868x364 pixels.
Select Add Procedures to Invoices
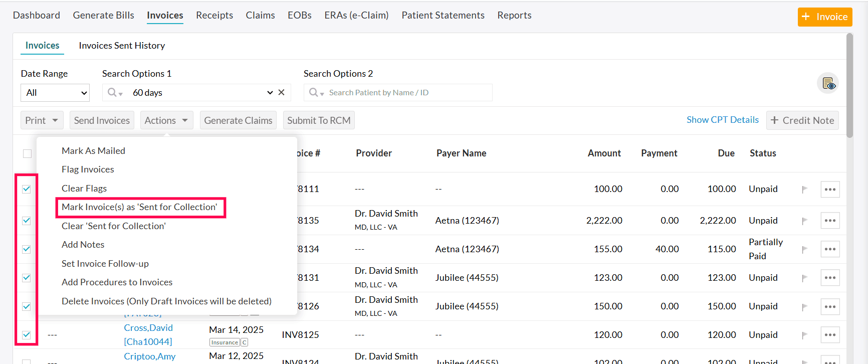117,282
